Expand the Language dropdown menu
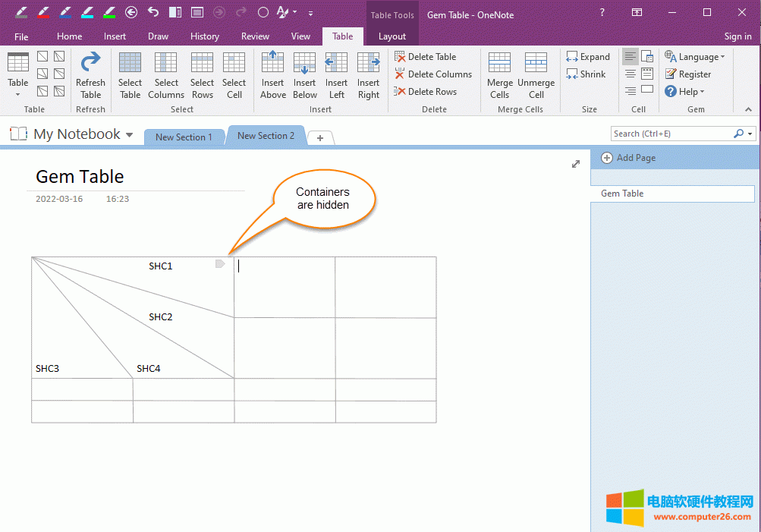The width and height of the screenshot is (761, 532). (x=695, y=57)
